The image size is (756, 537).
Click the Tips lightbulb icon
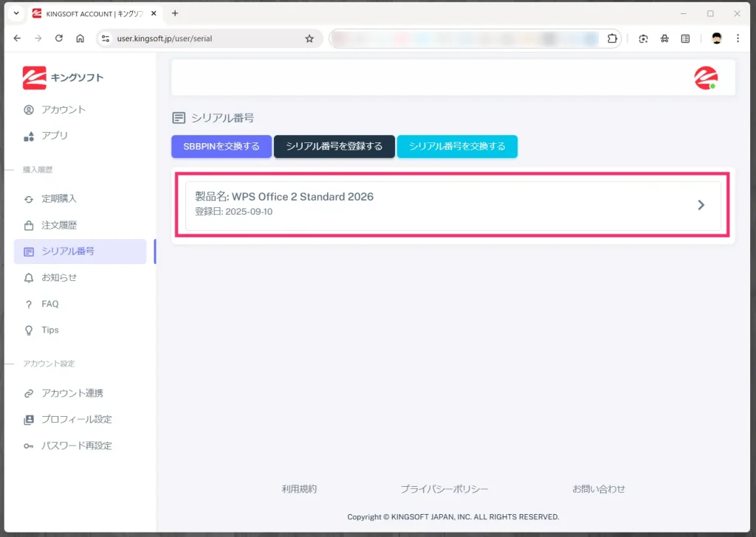[x=29, y=330]
